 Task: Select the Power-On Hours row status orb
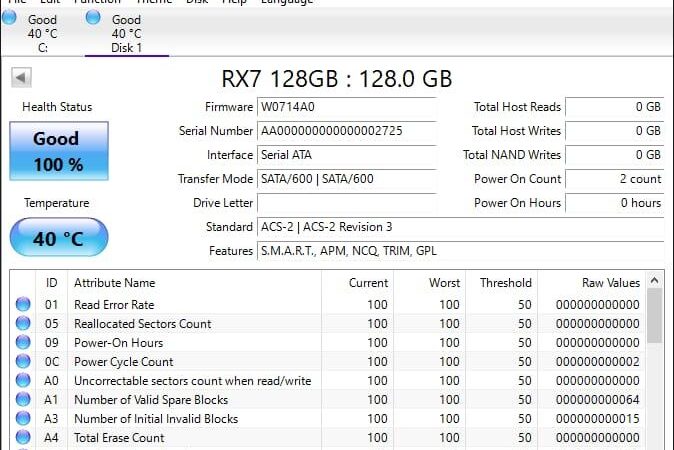23,343
